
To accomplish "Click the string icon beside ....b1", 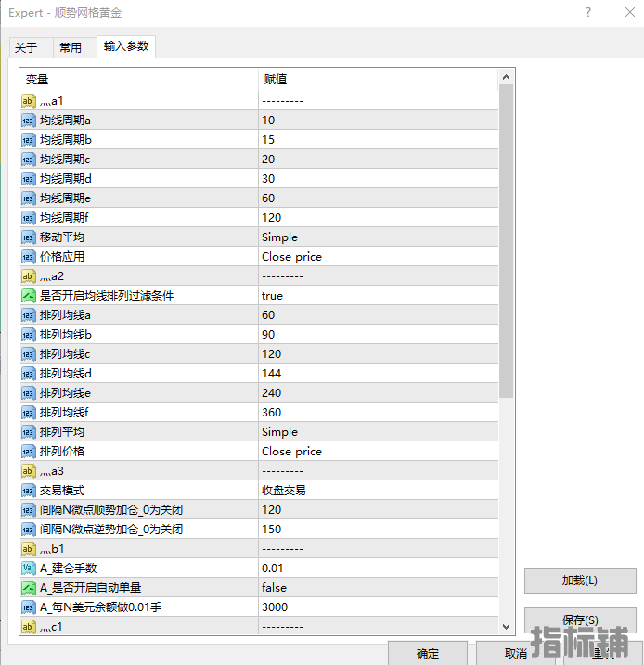I will (29, 549).
